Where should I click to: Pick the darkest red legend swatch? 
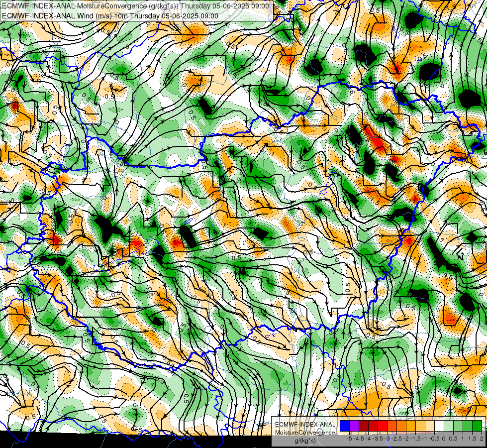(x=364, y=426)
